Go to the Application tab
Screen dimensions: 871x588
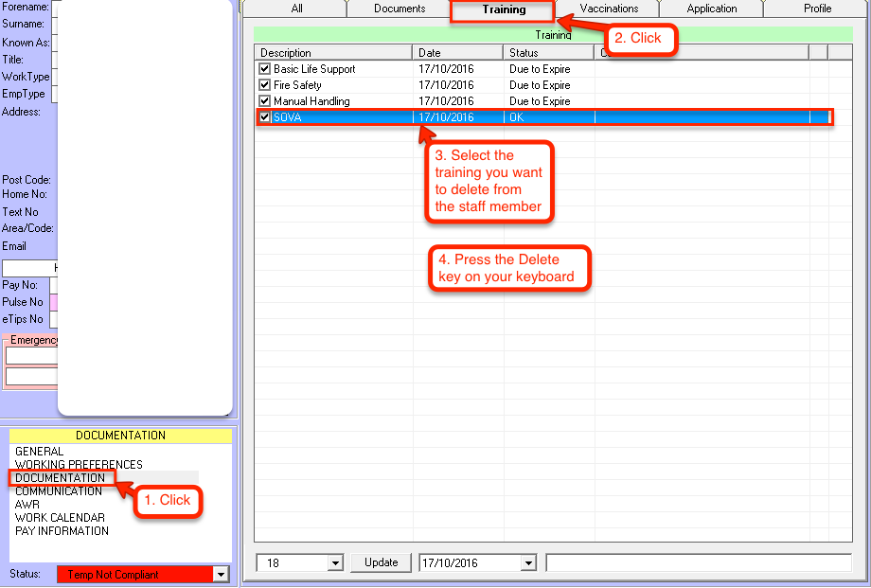click(711, 9)
